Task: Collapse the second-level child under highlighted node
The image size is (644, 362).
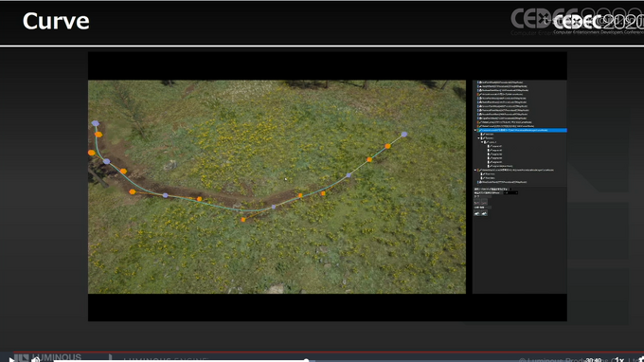Action: pyautogui.click(x=482, y=142)
